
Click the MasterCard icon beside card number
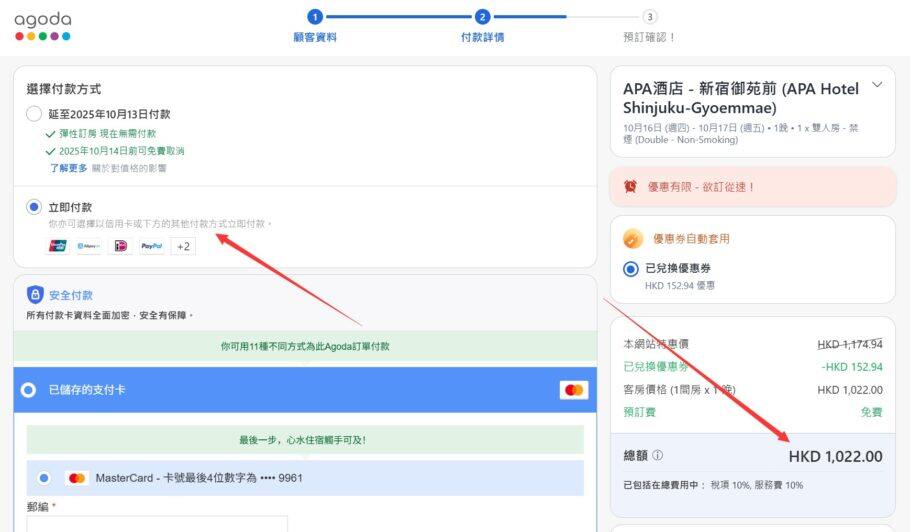pyautogui.click(x=77, y=478)
